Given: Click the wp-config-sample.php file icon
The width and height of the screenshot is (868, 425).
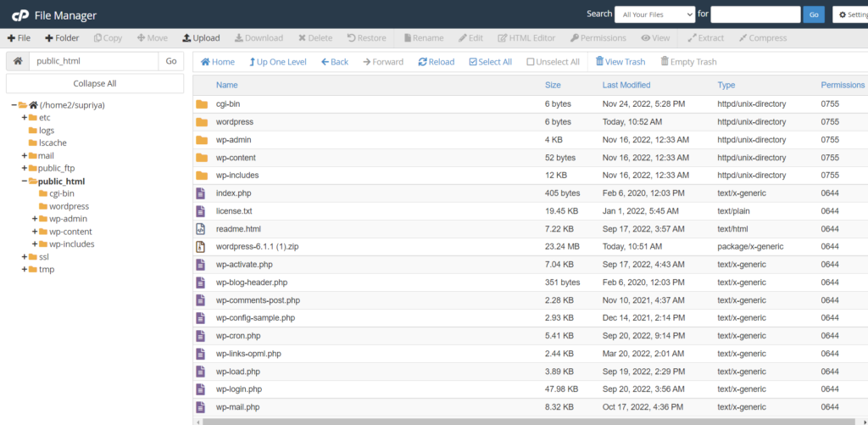Looking at the screenshot, I should 200,317.
